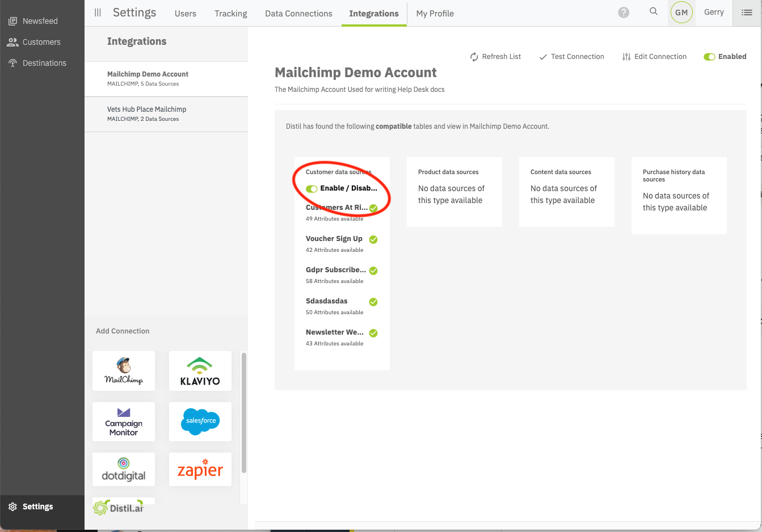
Task: Open Voucher Sign Up data source
Action: [334, 239]
